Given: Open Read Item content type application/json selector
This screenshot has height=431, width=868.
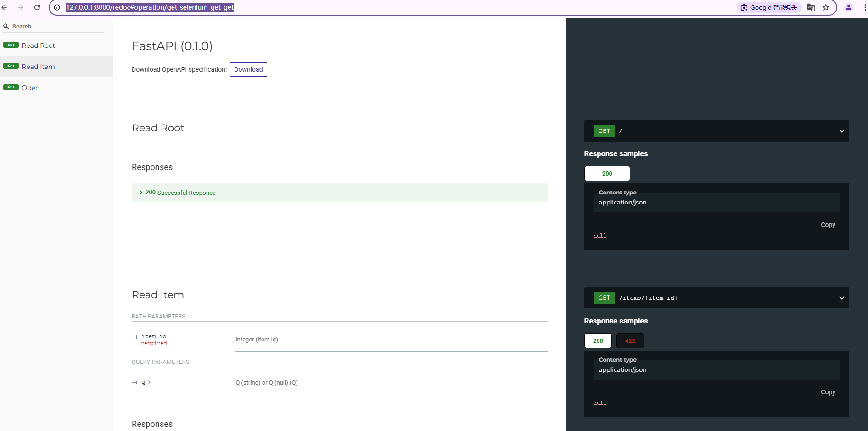Looking at the screenshot, I should [x=717, y=369].
